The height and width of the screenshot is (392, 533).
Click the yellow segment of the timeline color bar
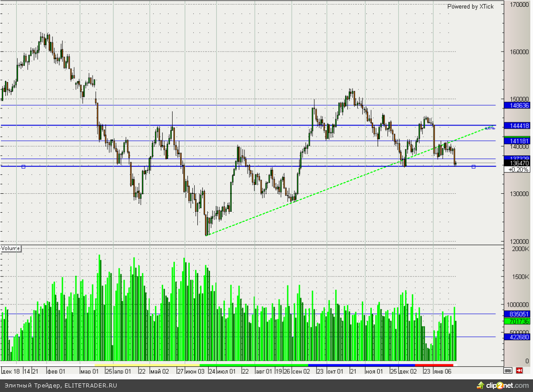(x=147, y=365)
